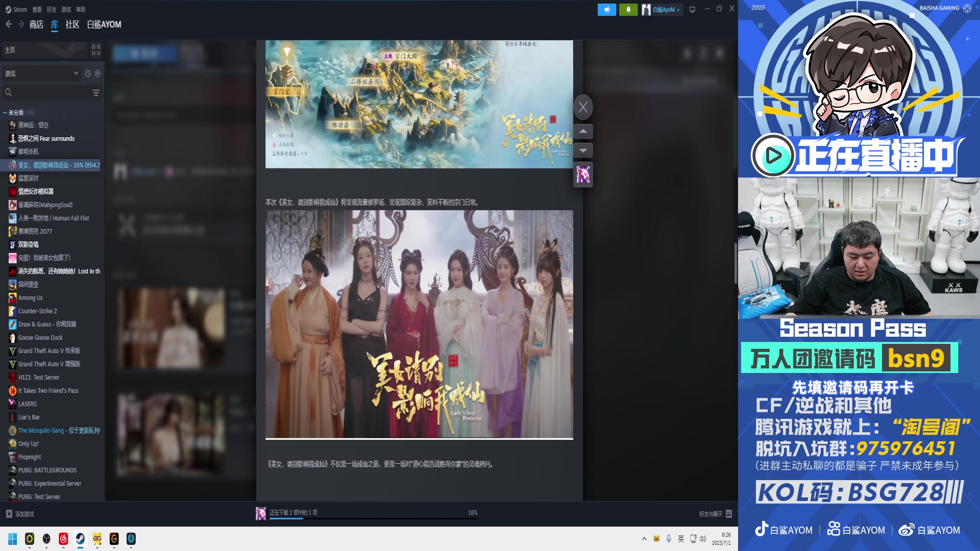
Task: Click 添加游戏 add game button
Action: click(19, 514)
